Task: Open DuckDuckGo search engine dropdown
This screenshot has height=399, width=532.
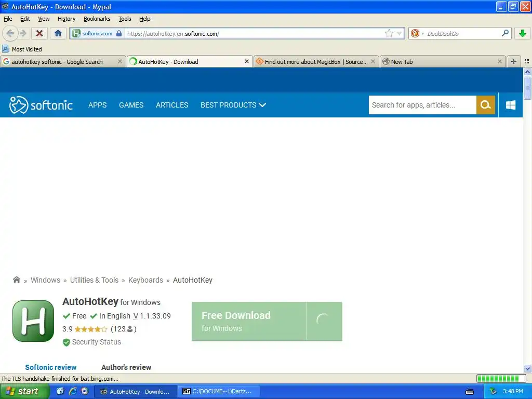Action: tap(417, 33)
